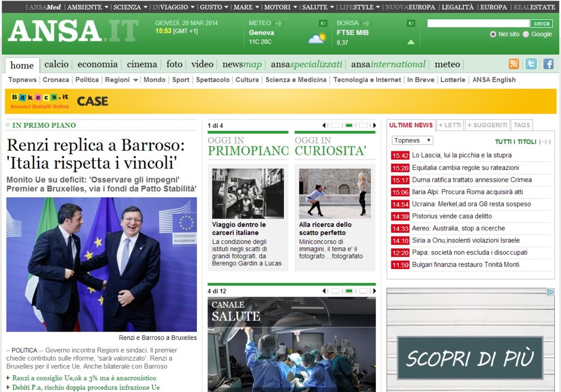Open the RSS feed icon
Image resolution: width=561 pixels, height=392 pixels.
(514, 64)
